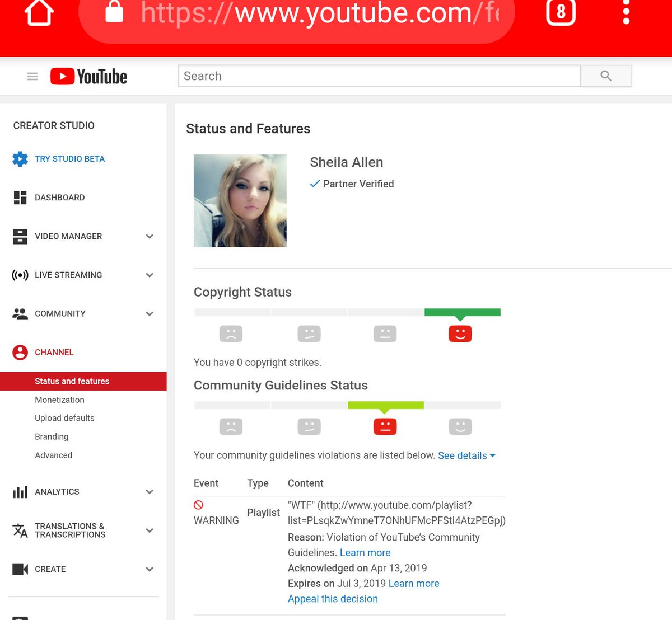The width and height of the screenshot is (672, 620).
Task: Click the Analytics bar chart icon
Action: [20, 492]
